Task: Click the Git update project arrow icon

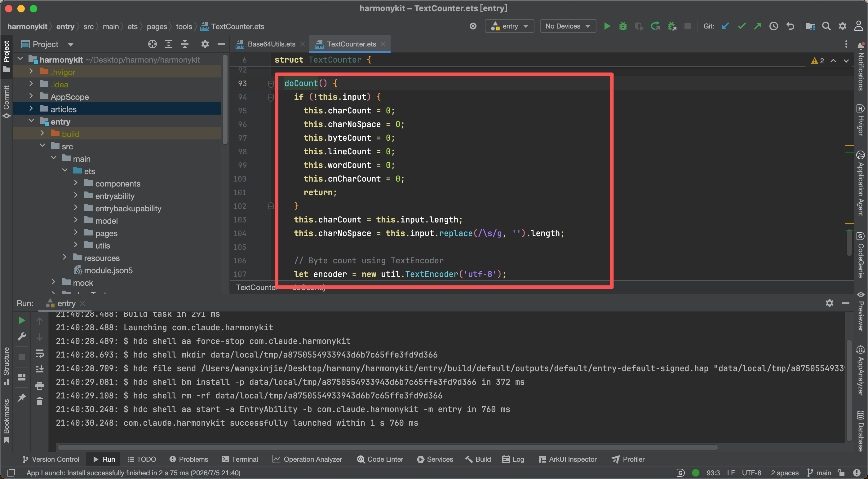Action: (x=725, y=26)
